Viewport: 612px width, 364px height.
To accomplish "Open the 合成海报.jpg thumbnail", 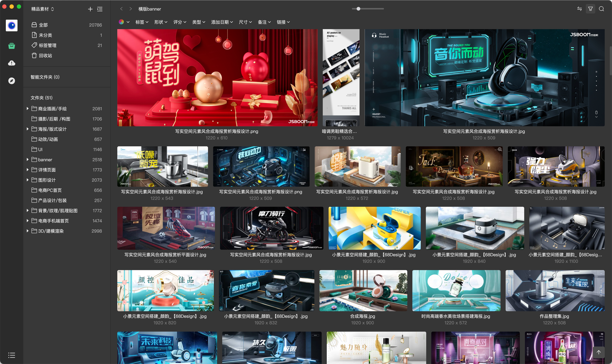I will [x=363, y=291].
